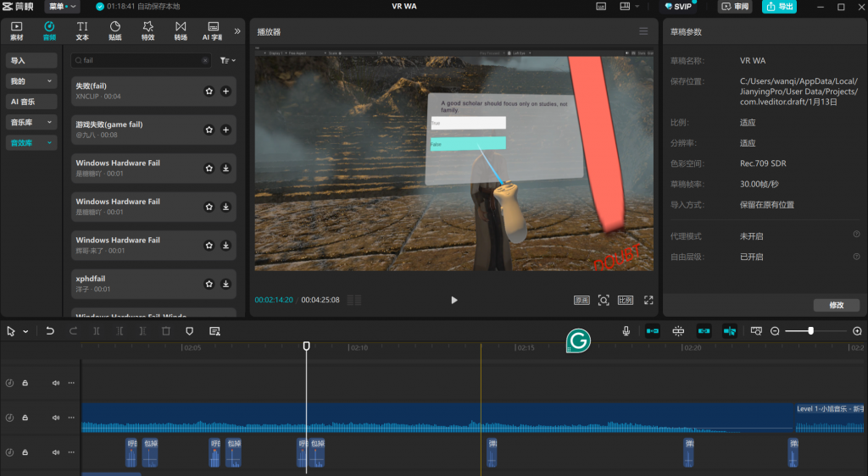Screen dimensions: 868x476
Task: Favorite the 游戏失败(game fail) sound
Action: click(x=209, y=130)
